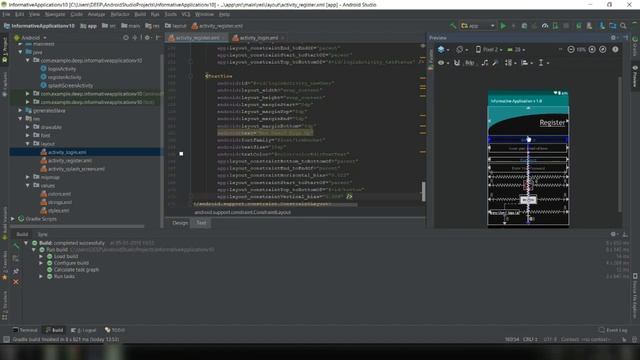Open the AVD Manager device icon
The height and width of the screenshot is (360, 640).
589,26
